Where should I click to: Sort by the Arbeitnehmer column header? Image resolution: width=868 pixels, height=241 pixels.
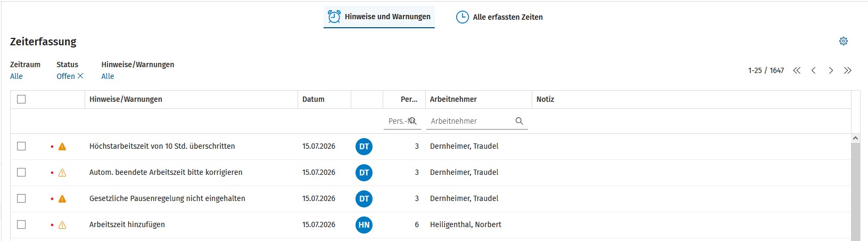[x=478, y=99]
